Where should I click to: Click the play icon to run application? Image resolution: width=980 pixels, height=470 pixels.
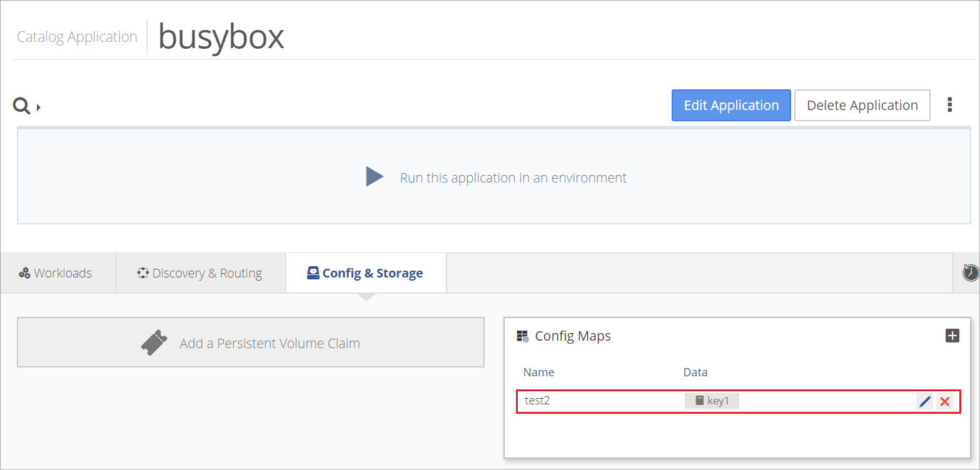point(375,177)
